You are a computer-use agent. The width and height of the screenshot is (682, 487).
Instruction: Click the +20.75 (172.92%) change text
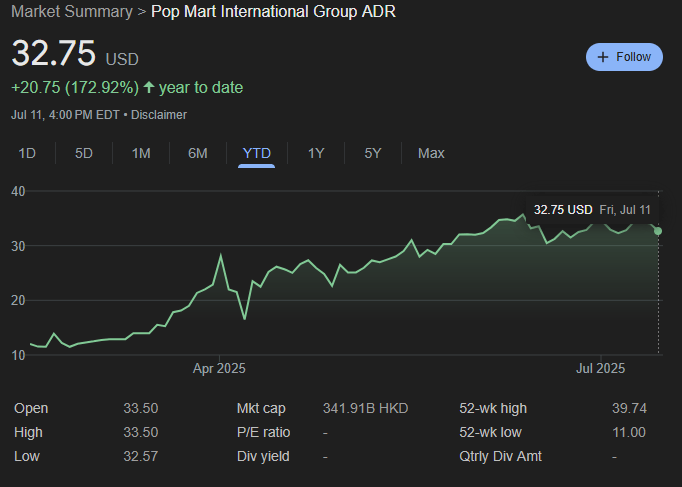pos(75,87)
